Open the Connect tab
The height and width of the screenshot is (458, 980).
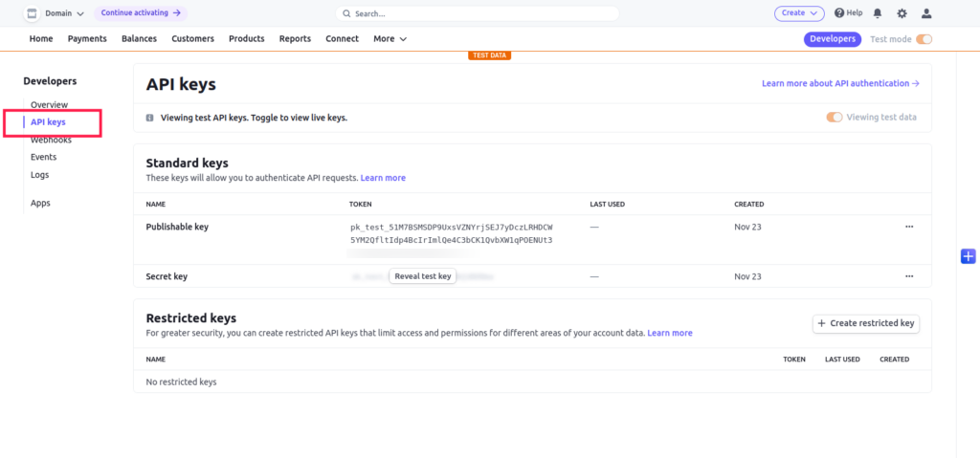pos(342,39)
